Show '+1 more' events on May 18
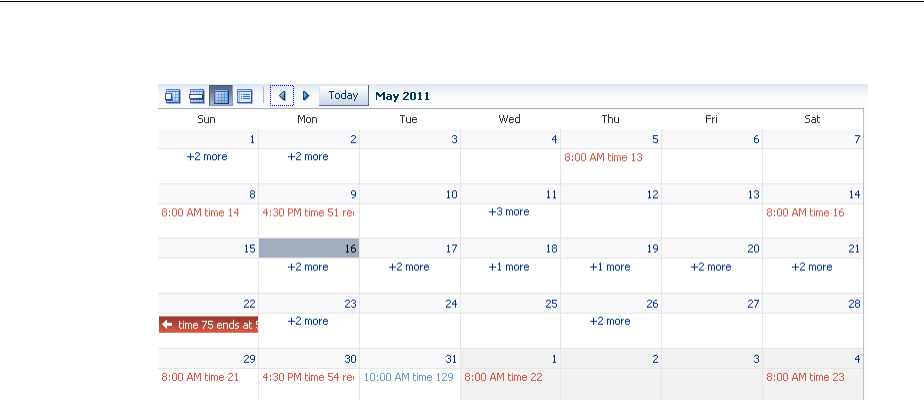 (509, 267)
